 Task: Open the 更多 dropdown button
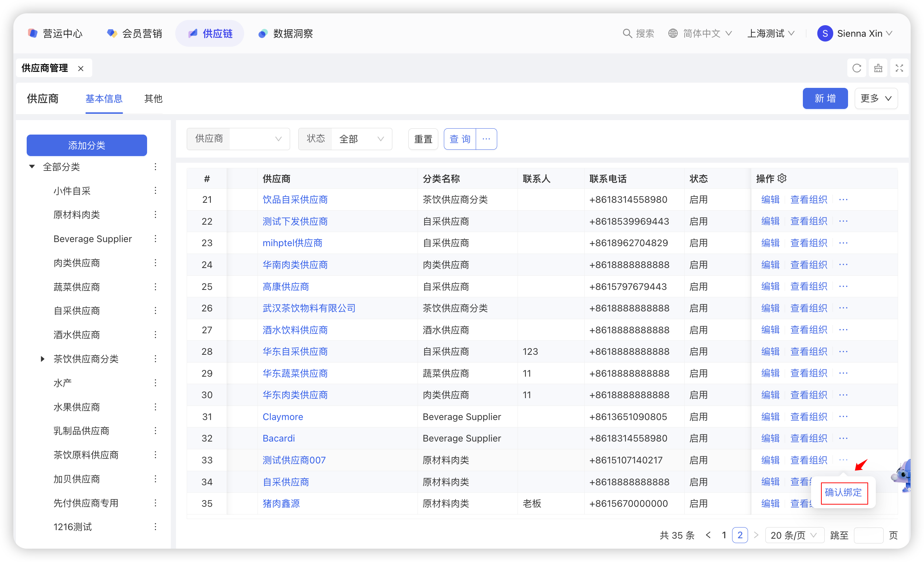pyautogui.click(x=875, y=99)
